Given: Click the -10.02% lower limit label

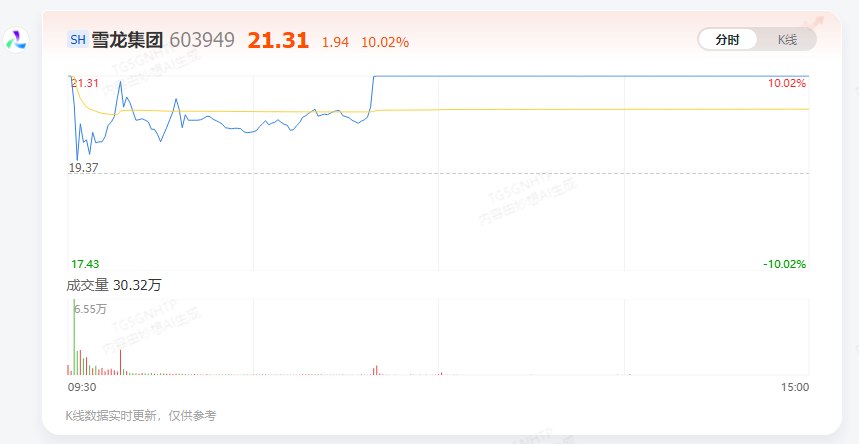Looking at the screenshot, I should coord(784,264).
